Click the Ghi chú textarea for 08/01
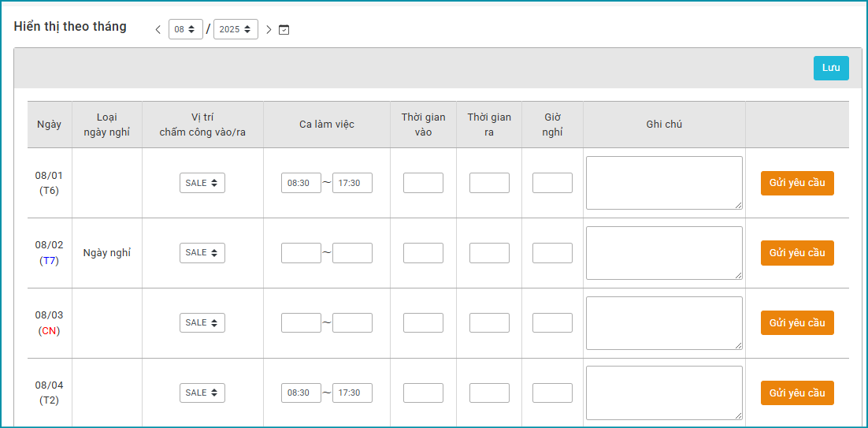The image size is (868, 428). click(x=663, y=183)
